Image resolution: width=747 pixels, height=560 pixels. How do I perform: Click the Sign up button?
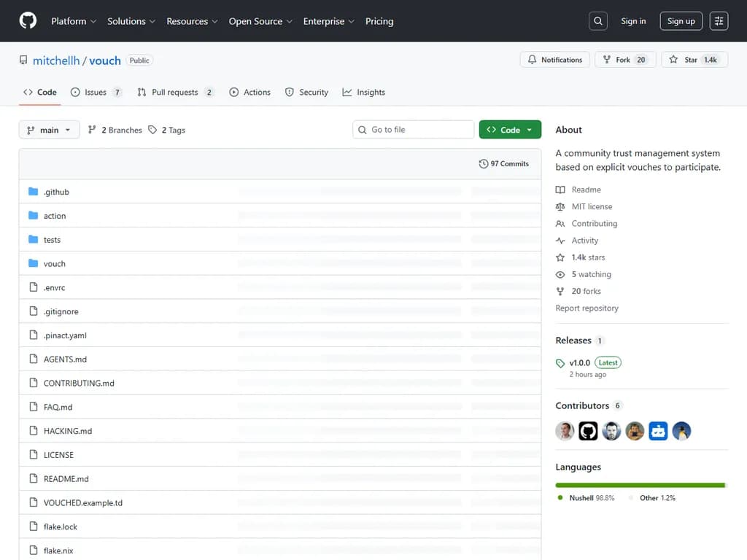[681, 21]
